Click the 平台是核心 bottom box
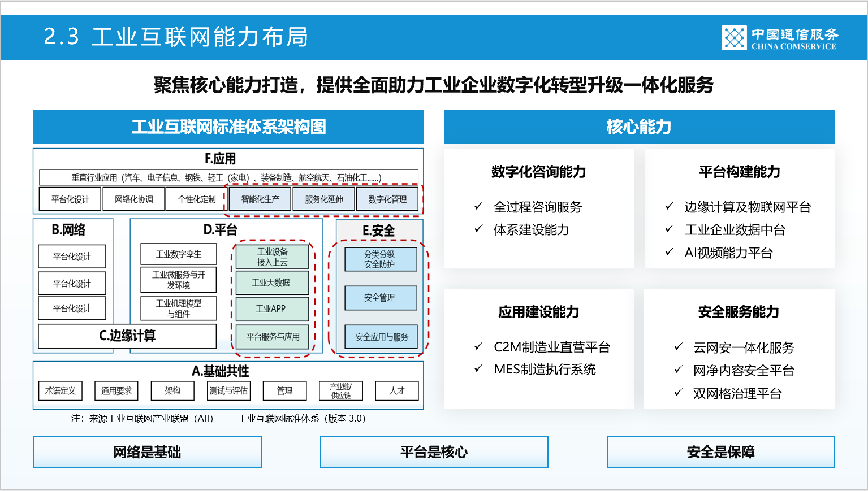Image resolution: width=868 pixels, height=491 pixels. point(434,452)
